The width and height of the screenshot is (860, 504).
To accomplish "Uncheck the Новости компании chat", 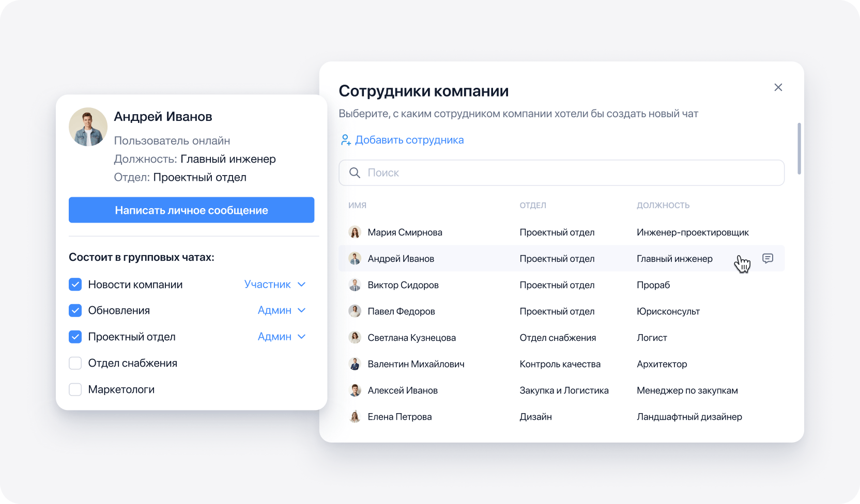I will click(75, 284).
